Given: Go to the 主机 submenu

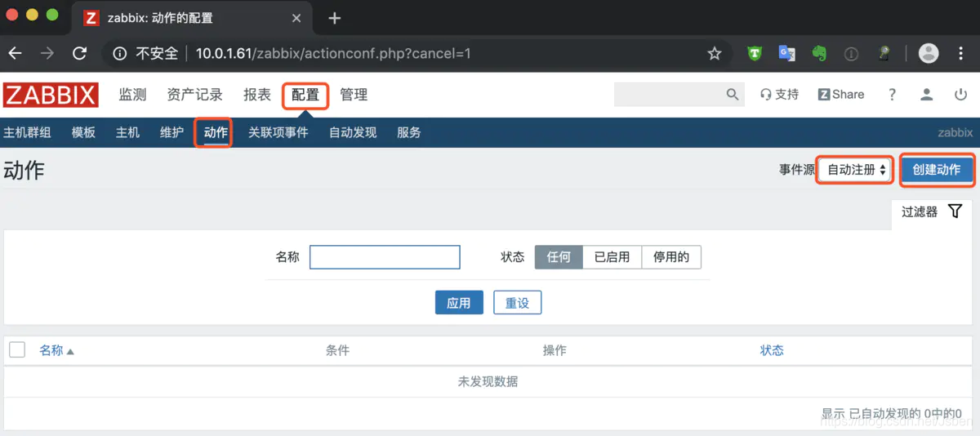Looking at the screenshot, I should 127,132.
